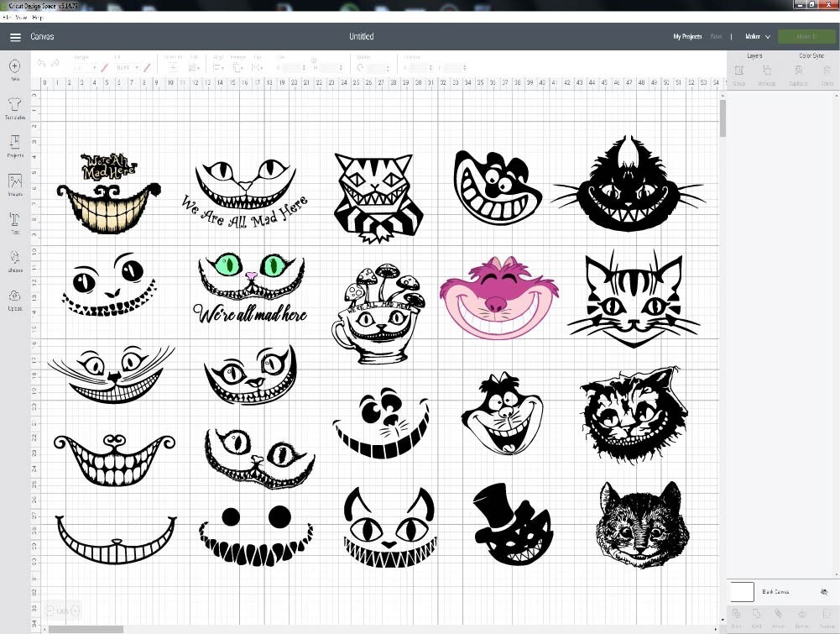
Task: Click the Canvas title label
Action: tap(42, 36)
